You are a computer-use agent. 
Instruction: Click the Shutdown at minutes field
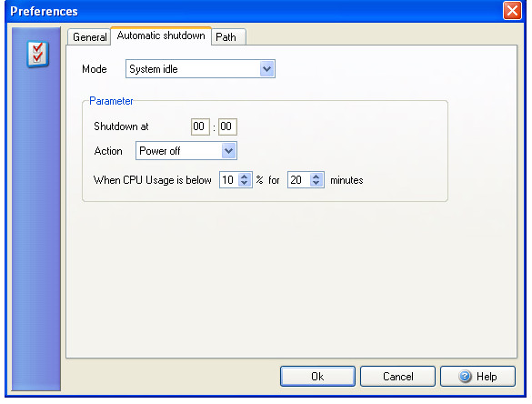(x=227, y=126)
